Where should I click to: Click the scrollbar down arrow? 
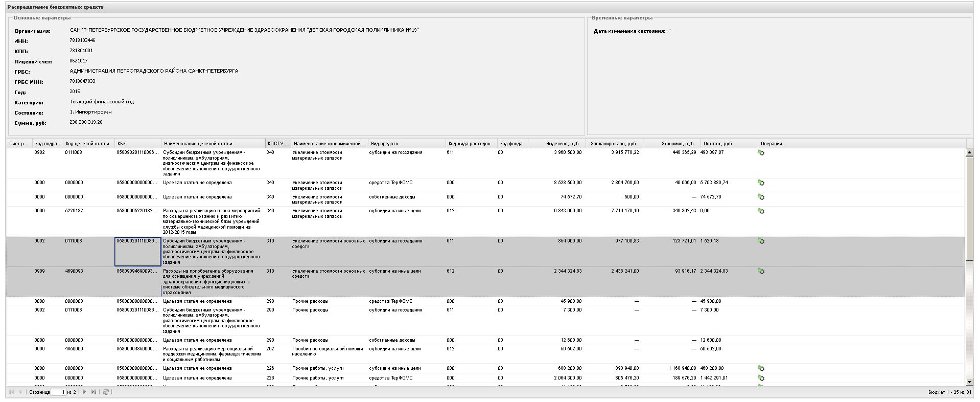click(969, 382)
